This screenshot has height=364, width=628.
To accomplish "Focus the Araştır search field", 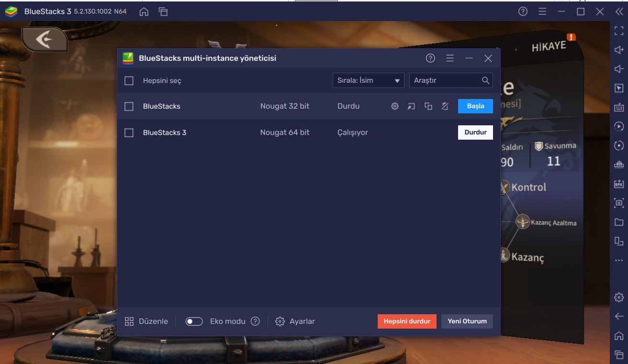I will click(x=451, y=80).
